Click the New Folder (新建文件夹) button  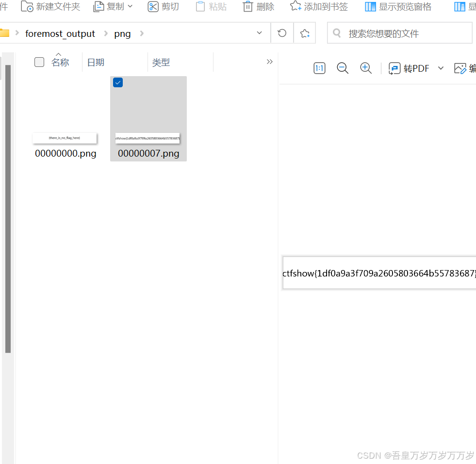point(50,6)
